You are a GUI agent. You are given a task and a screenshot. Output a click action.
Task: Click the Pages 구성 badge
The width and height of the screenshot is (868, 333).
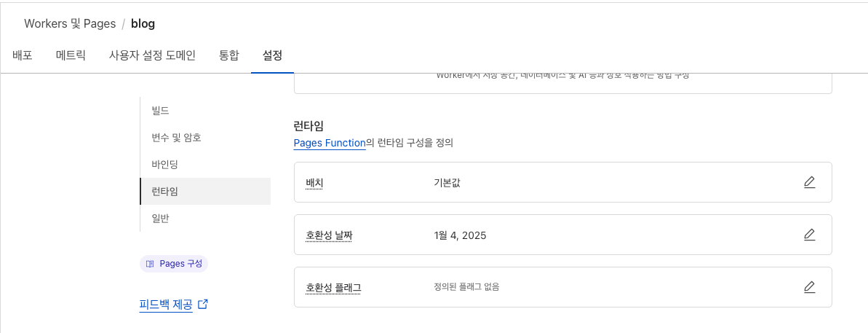[x=174, y=264]
